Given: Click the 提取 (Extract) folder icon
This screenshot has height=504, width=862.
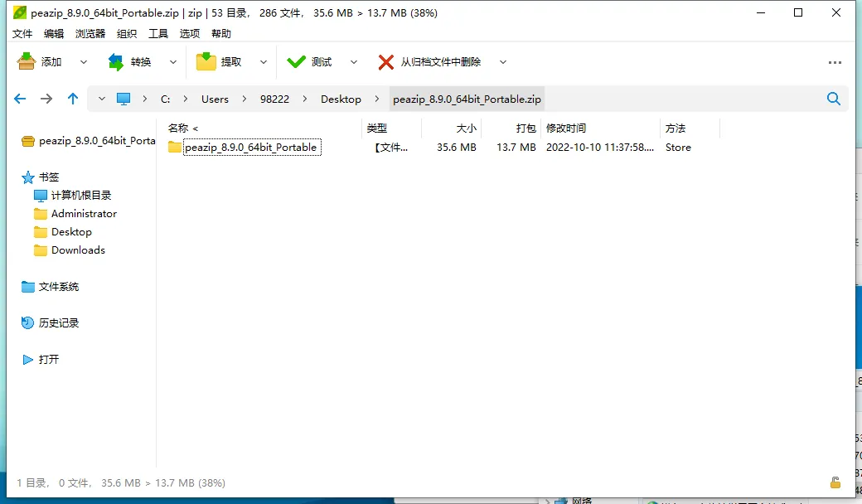Looking at the screenshot, I should tap(206, 61).
